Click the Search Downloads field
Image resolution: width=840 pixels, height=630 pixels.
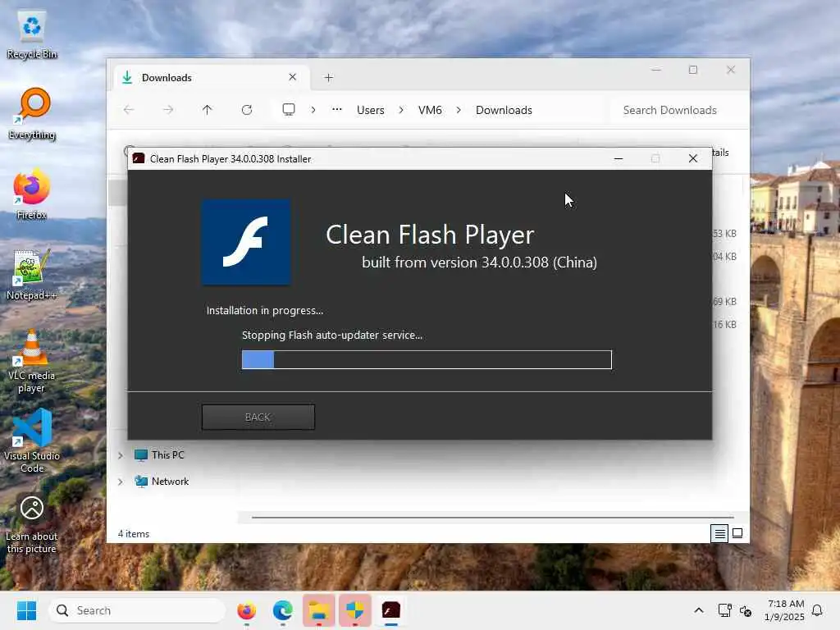(677, 110)
